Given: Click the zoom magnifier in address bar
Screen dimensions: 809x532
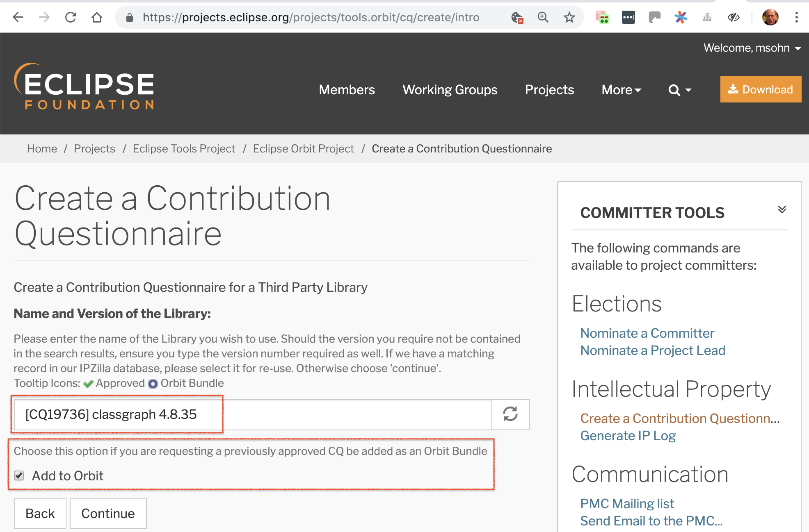Looking at the screenshot, I should tap(543, 17).
